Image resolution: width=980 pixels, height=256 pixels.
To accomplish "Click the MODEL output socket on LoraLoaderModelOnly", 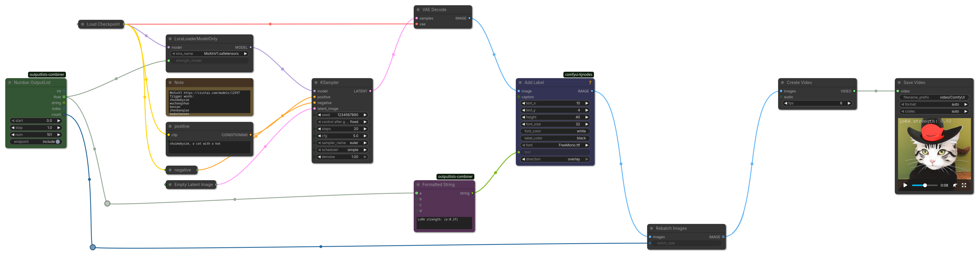I will point(250,48).
